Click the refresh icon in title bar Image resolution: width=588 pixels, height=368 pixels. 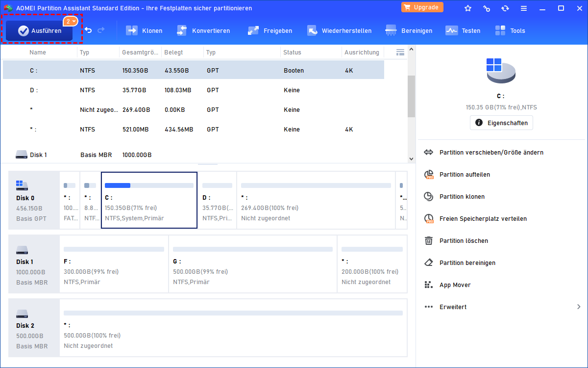pyautogui.click(x=505, y=8)
